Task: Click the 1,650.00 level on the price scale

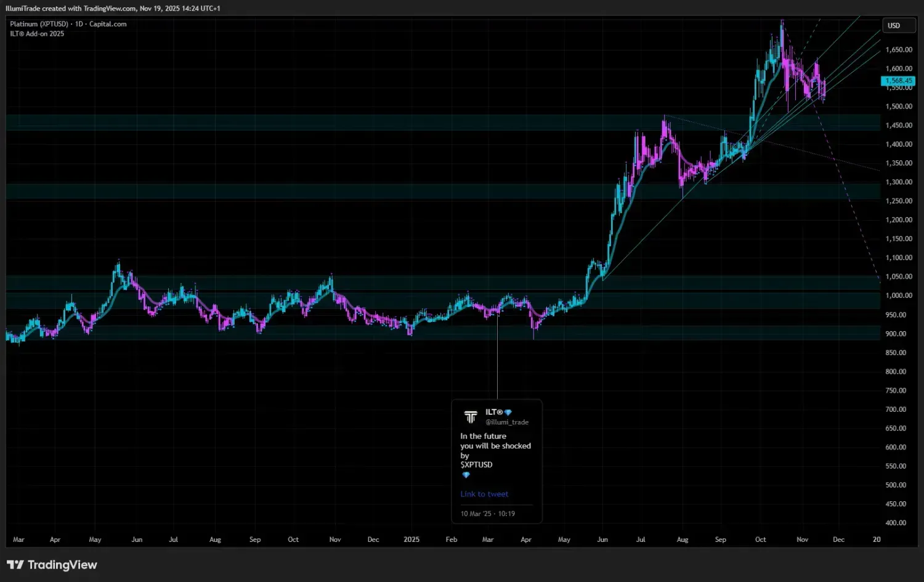Action: tap(896, 49)
